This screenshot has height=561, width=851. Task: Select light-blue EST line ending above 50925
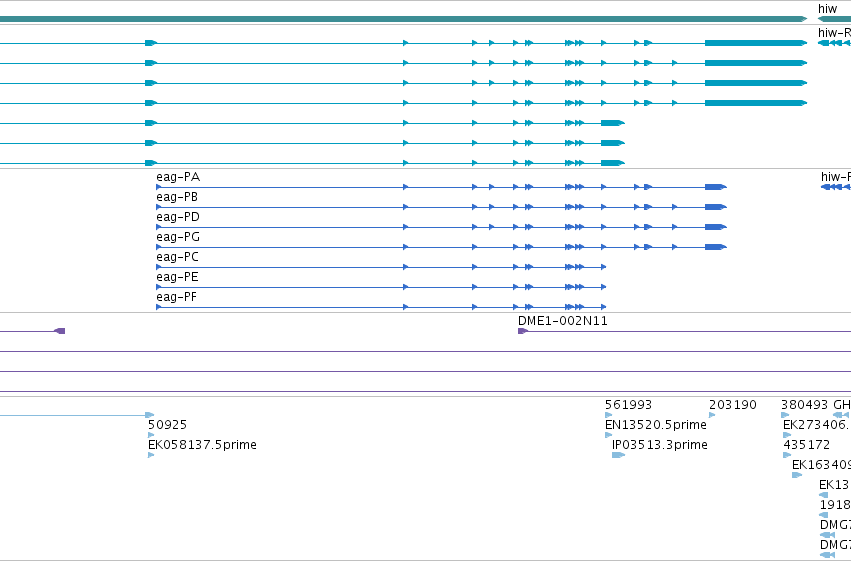click(x=77, y=415)
